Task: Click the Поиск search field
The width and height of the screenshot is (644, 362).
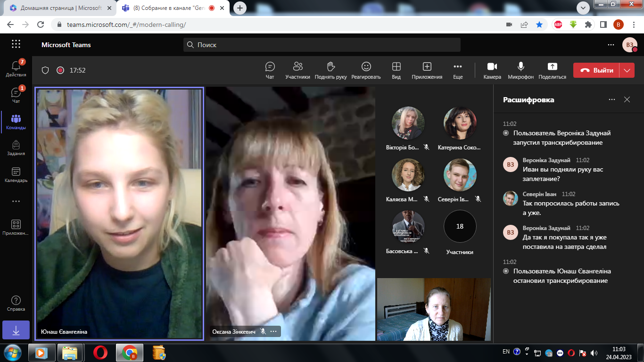Action: pos(322,45)
